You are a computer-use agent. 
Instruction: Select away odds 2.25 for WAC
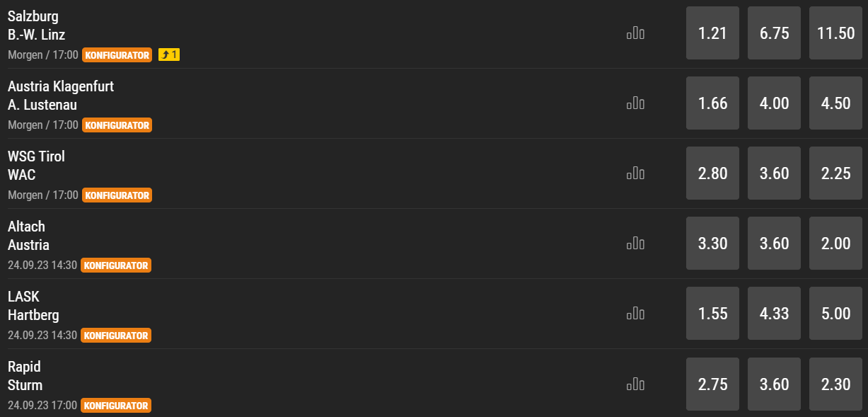pyautogui.click(x=836, y=173)
